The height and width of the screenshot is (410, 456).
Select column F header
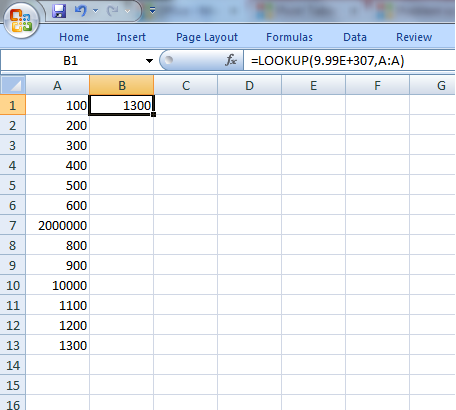pos(377,85)
